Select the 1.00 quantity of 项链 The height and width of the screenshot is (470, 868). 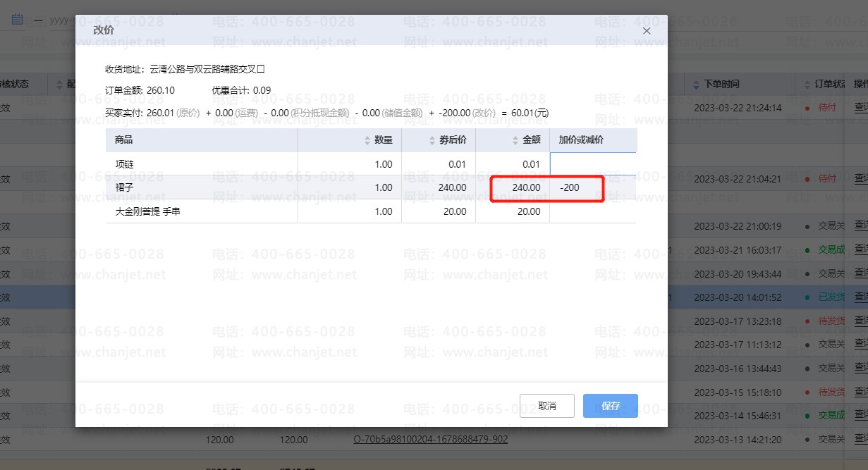point(350,164)
